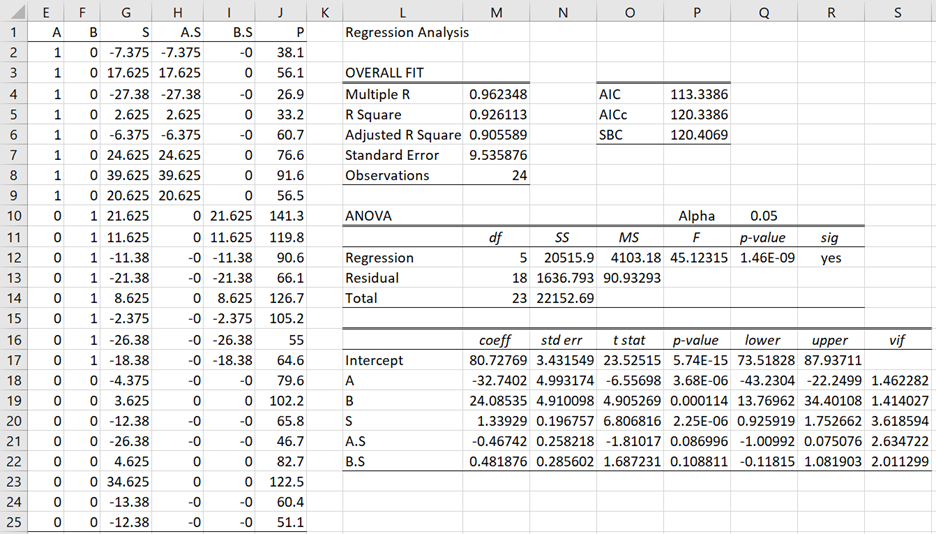This screenshot has width=936, height=534.
Task: Select row header 17
Action: click(x=13, y=360)
